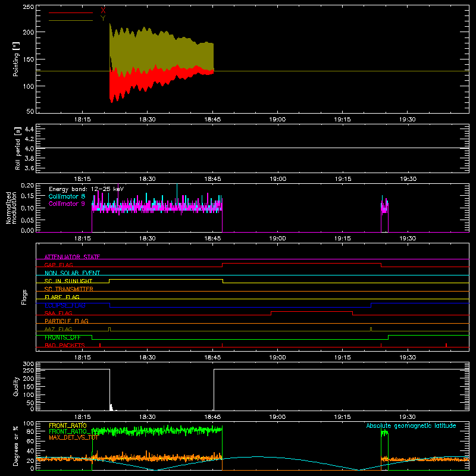Click the Normalized modulation axis title
The width and height of the screenshot is (476, 476).
[11, 208]
